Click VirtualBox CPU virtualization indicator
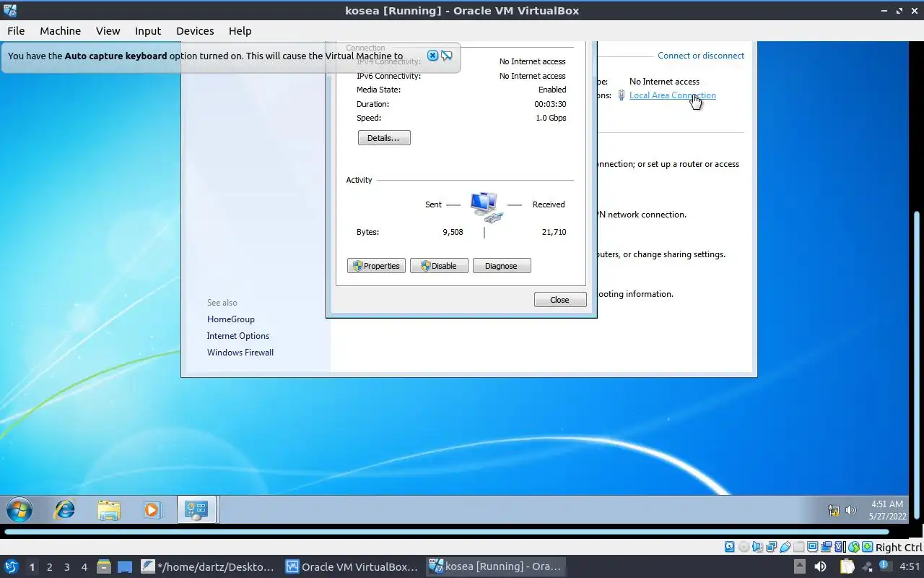The height and width of the screenshot is (578, 924). (840, 548)
